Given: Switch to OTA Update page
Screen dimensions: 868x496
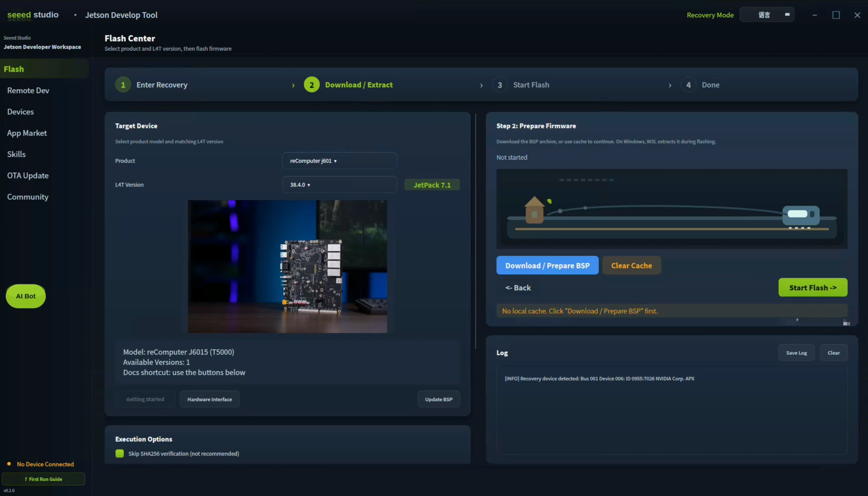Looking at the screenshot, I should pos(28,176).
